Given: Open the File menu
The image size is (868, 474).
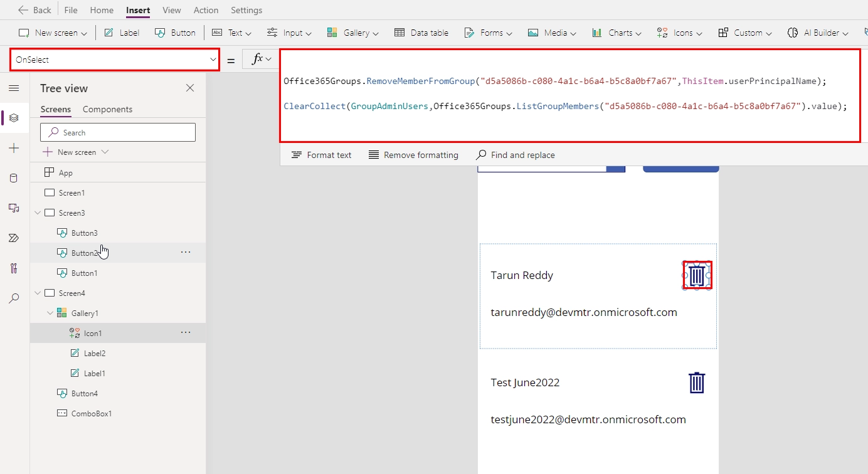Looking at the screenshot, I should point(71,10).
